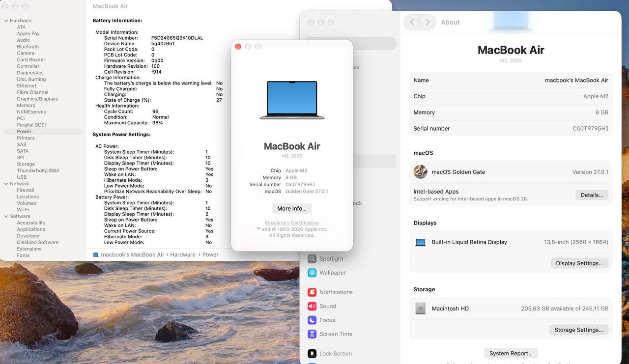This screenshot has height=364, width=629.
Task: Select Storage in Hardware list
Action: click(26, 164)
